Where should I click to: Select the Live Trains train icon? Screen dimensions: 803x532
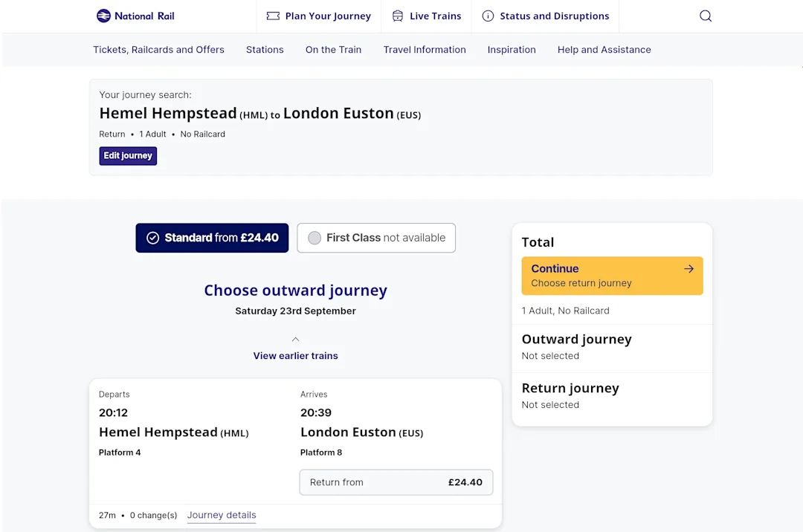(x=396, y=16)
